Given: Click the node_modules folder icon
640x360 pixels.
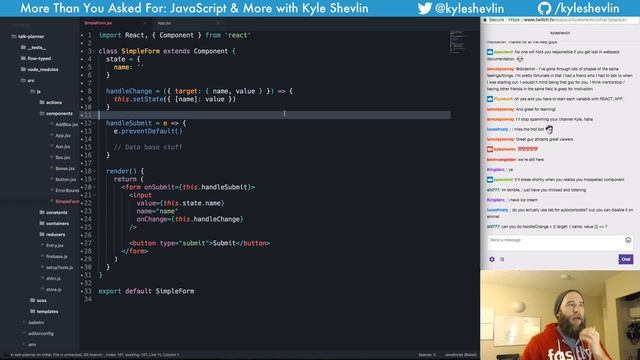Looking at the screenshot, I should click(x=23, y=69).
